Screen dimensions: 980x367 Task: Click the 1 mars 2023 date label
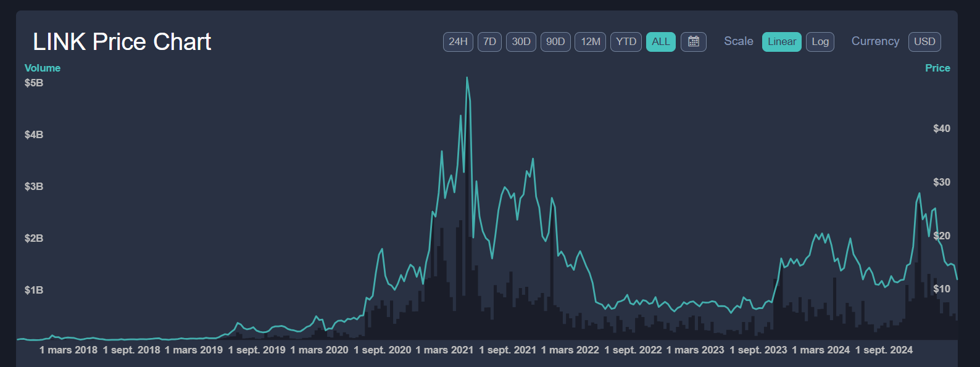696,350
